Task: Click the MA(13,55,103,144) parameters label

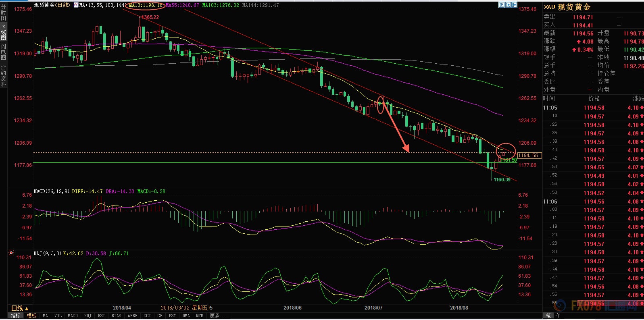Action: pyautogui.click(x=103, y=5)
